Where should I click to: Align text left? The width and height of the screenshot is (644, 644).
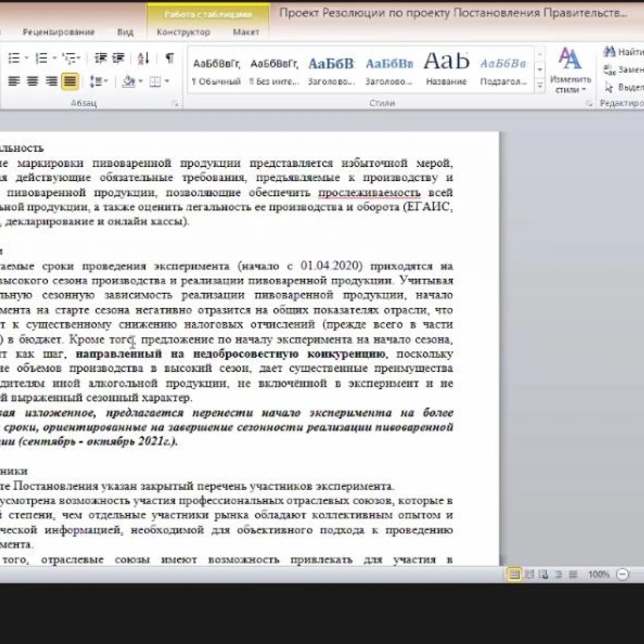14,81
